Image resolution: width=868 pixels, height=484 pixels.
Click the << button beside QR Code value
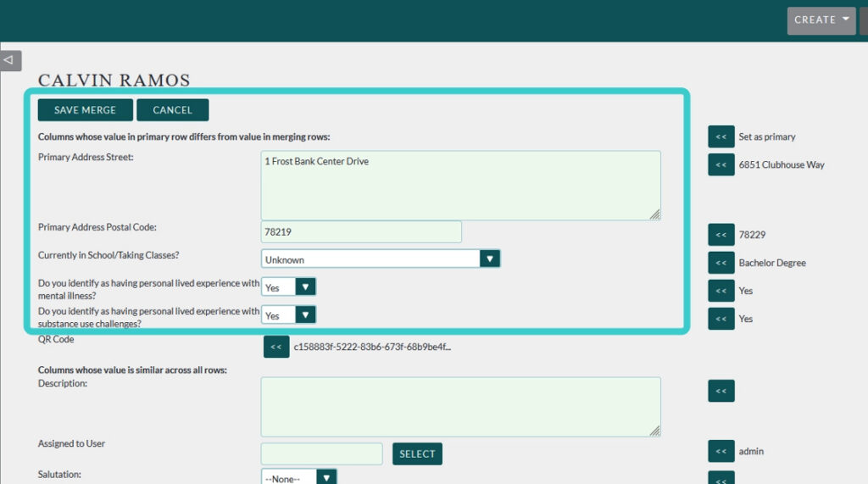[276, 347]
